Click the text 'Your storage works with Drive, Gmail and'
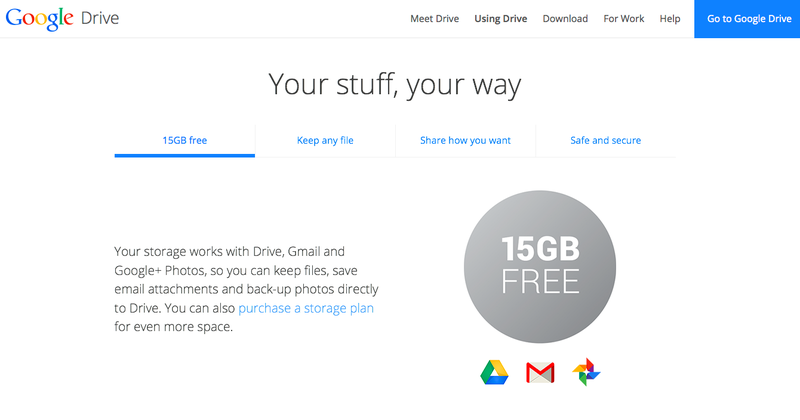Screen dimensions: 800x420 click(x=230, y=252)
